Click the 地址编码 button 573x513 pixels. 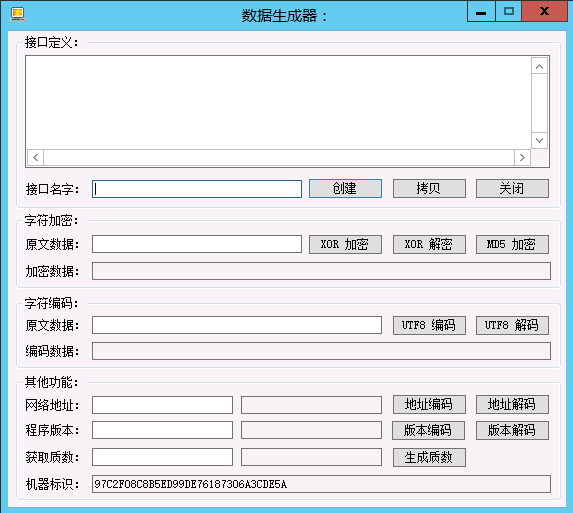coord(429,404)
